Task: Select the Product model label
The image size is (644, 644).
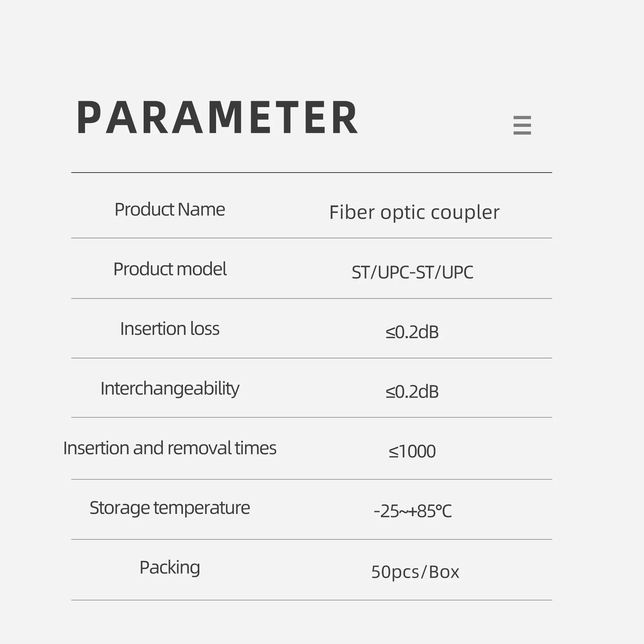Action: click(170, 269)
